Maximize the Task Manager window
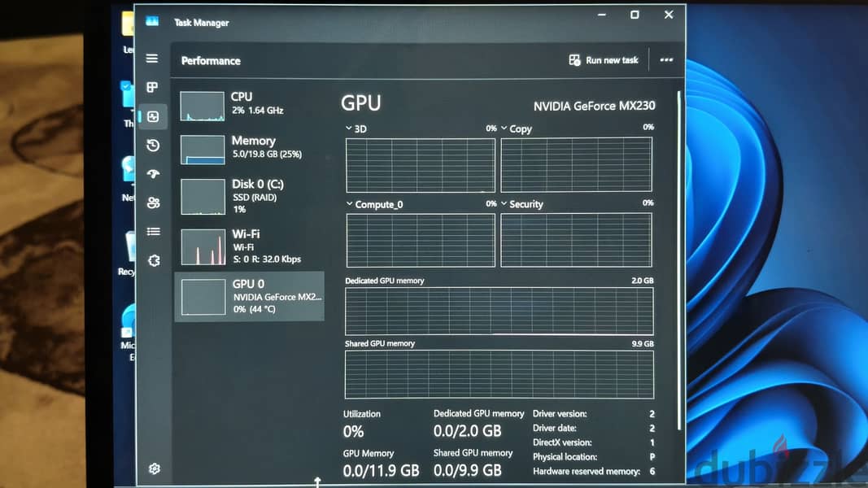 click(635, 15)
